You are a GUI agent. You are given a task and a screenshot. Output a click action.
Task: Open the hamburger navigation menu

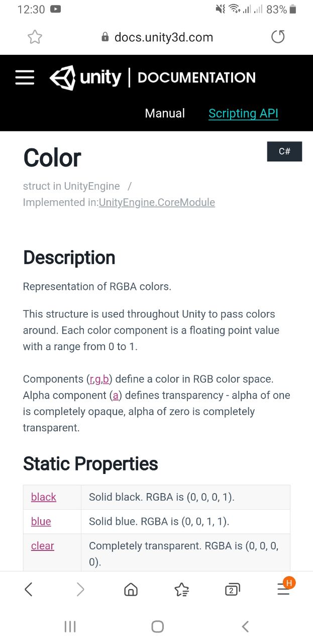tap(25, 77)
